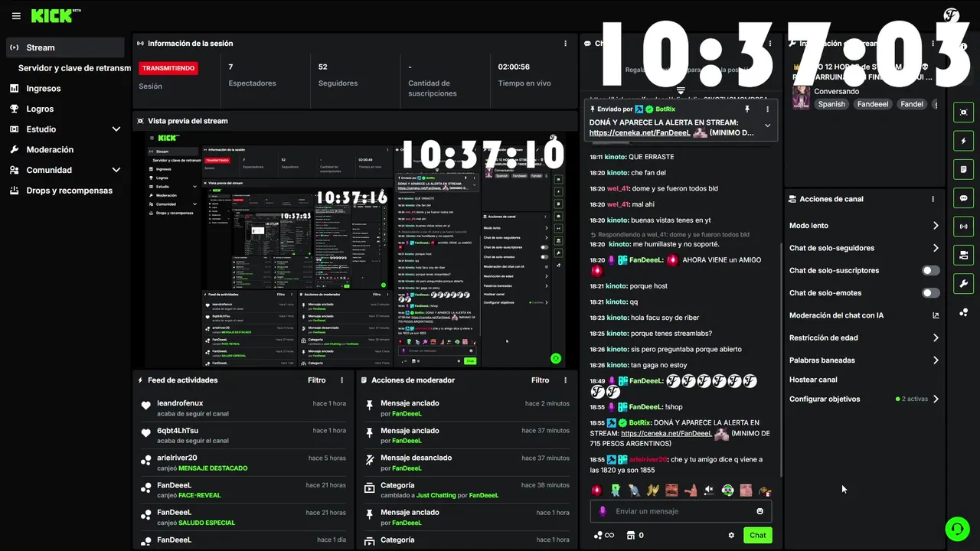980x551 pixels.
Task: Toggle the document moderator log icon in right rail
Action: pos(963,169)
